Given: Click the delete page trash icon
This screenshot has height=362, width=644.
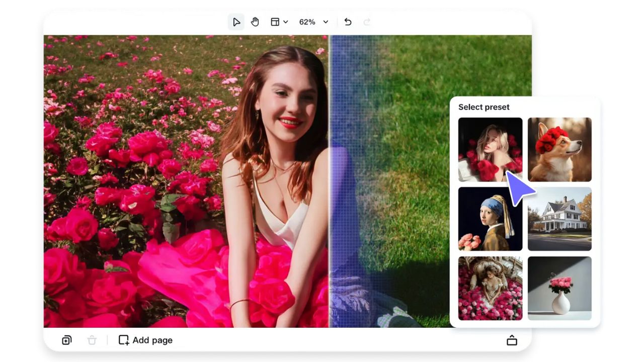Looking at the screenshot, I should coord(92,340).
